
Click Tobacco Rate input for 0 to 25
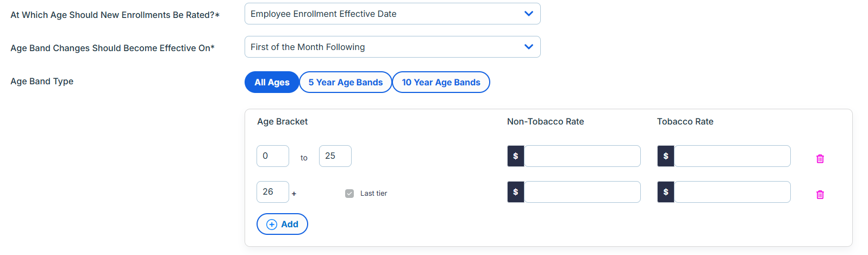pyautogui.click(x=732, y=156)
